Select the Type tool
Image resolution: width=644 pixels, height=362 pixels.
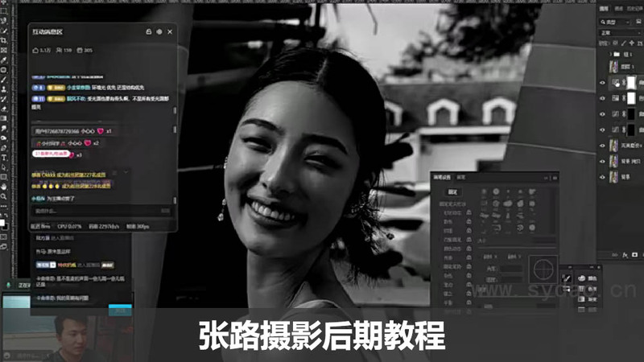tap(4, 158)
